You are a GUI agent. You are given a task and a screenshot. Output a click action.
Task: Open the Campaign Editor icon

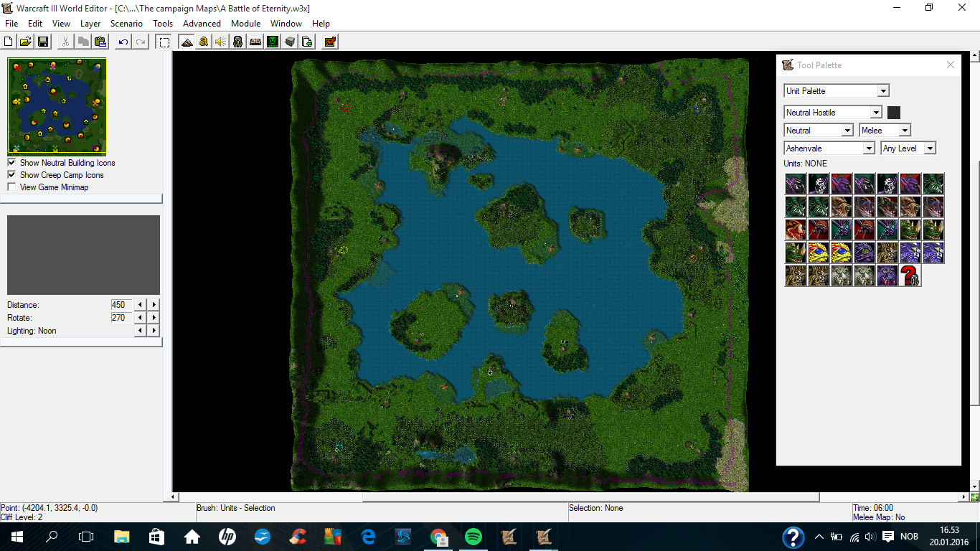(x=255, y=42)
